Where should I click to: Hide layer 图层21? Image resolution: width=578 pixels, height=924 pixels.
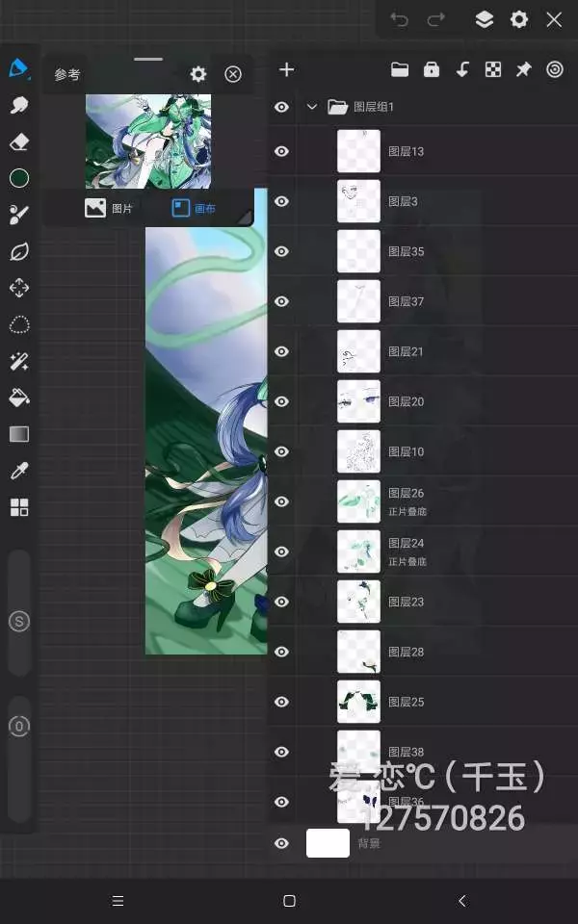point(282,352)
